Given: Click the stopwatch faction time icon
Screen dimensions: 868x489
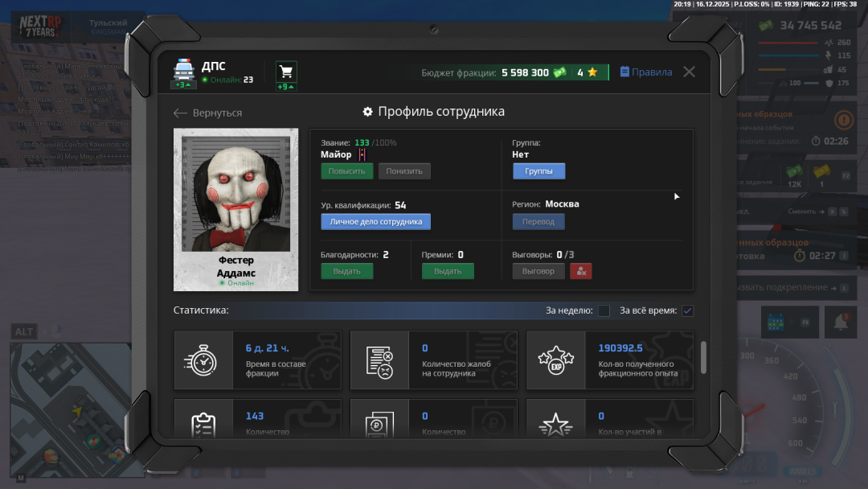Looking at the screenshot, I should [x=203, y=360].
